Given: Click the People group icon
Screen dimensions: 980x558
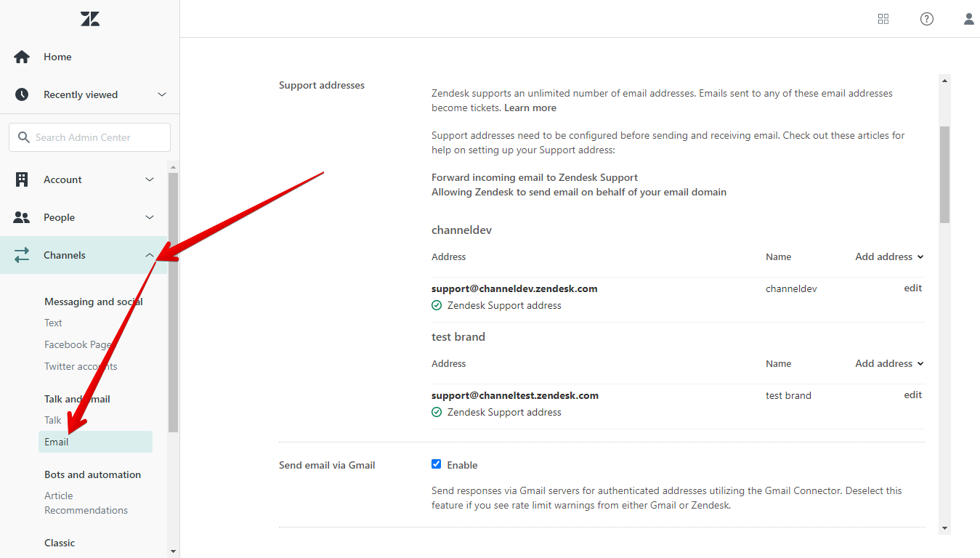Looking at the screenshot, I should 22,217.
